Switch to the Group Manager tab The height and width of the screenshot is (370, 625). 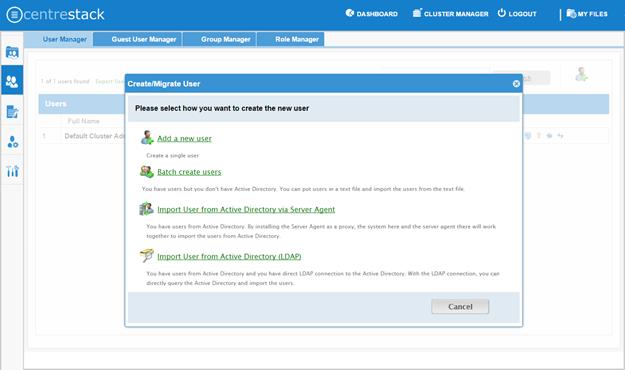(x=219, y=39)
